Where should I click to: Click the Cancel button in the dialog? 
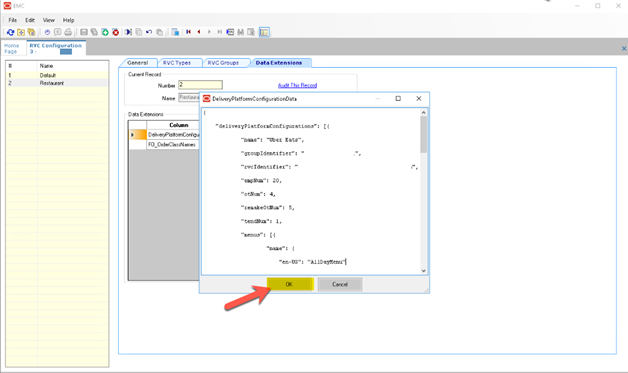click(x=340, y=284)
